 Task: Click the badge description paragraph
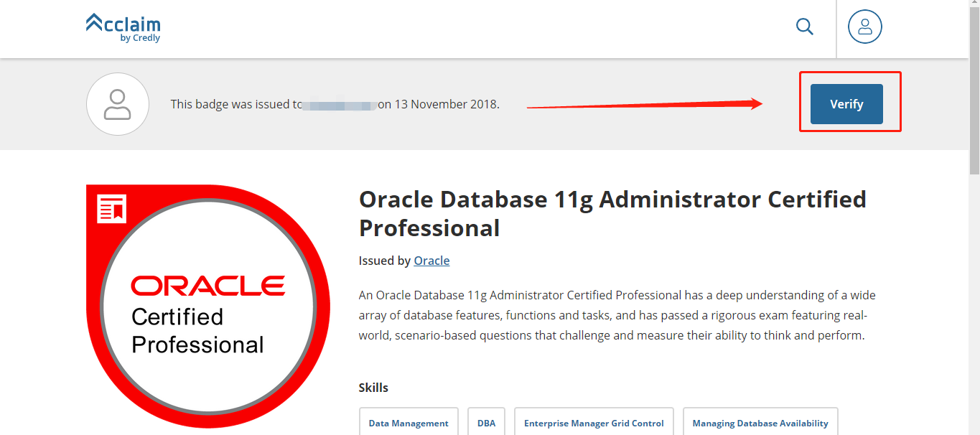[x=616, y=315]
